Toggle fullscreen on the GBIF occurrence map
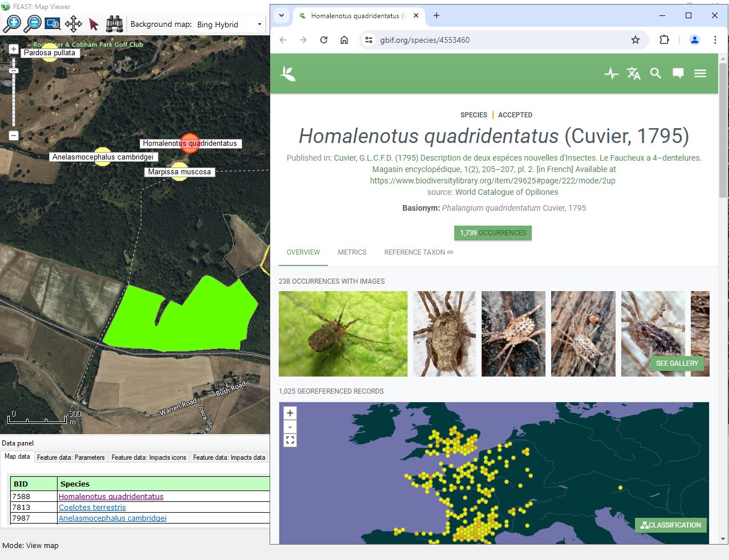The image size is (729, 560). [x=290, y=440]
